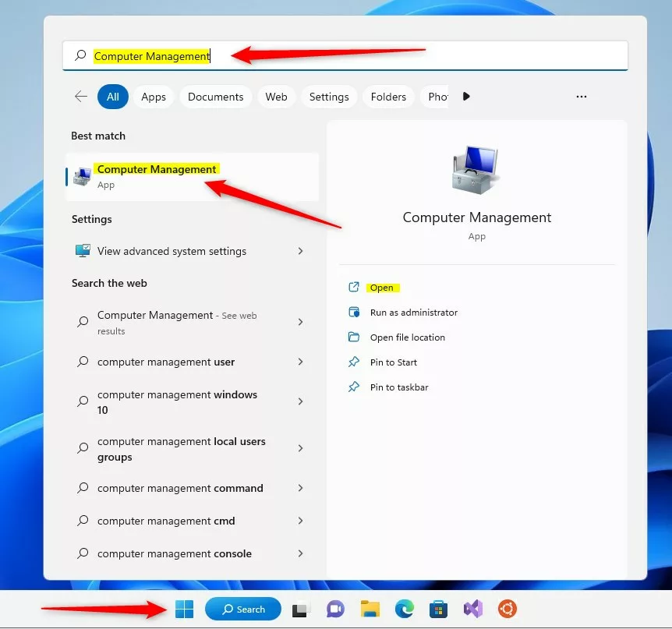Select 'computer management command' suggestion
The image size is (672, 629).
coord(192,488)
